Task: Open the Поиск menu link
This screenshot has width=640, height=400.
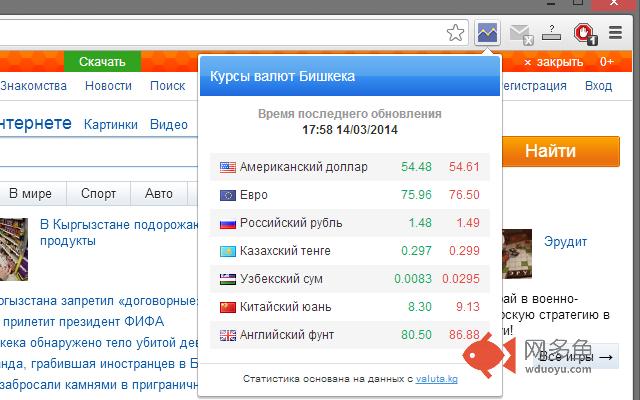Action: tap(167, 86)
